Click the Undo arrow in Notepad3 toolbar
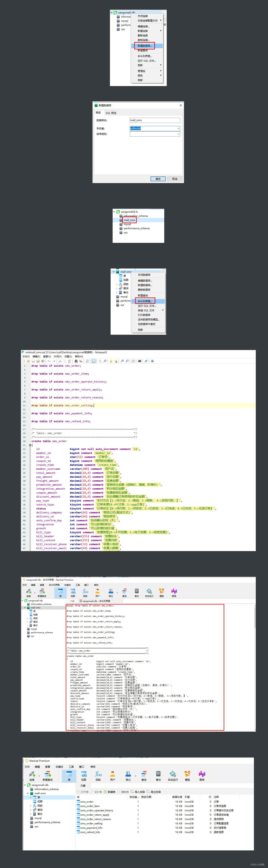 49,361
